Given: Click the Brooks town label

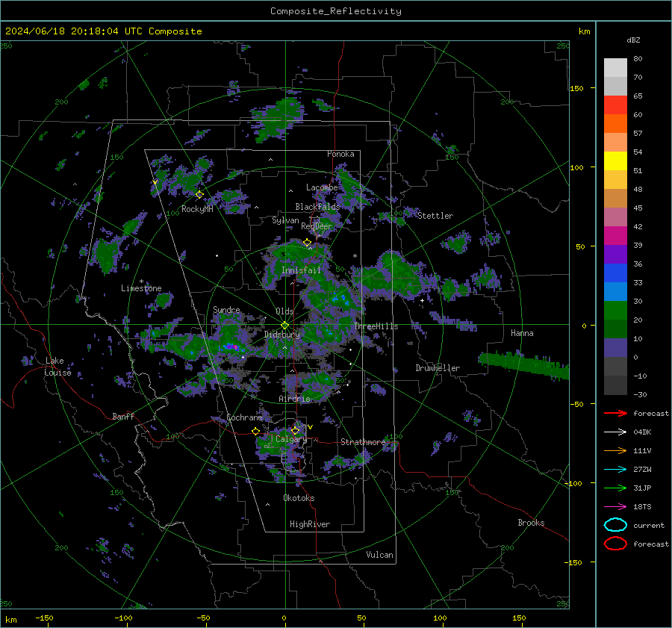Looking at the screenshot, I should point(531,523).
